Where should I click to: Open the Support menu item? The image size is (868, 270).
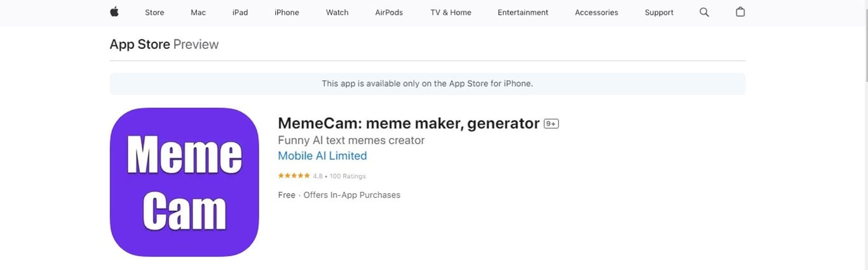pos(659,13)
